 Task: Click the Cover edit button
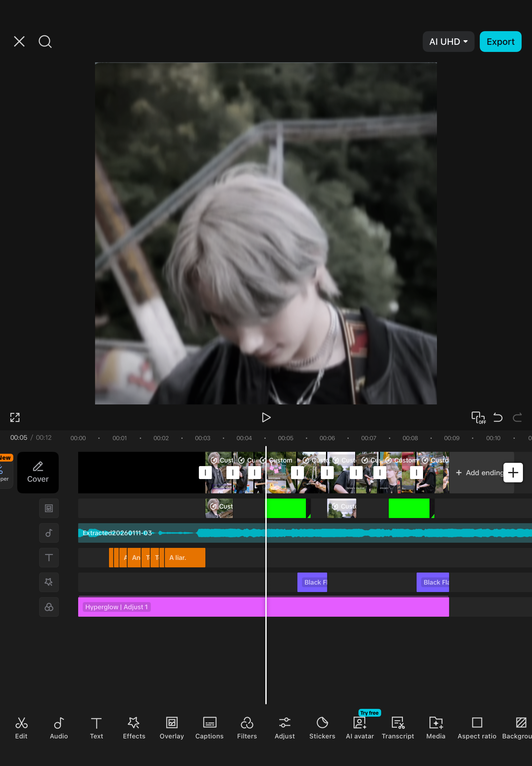[x=38, y=473]
